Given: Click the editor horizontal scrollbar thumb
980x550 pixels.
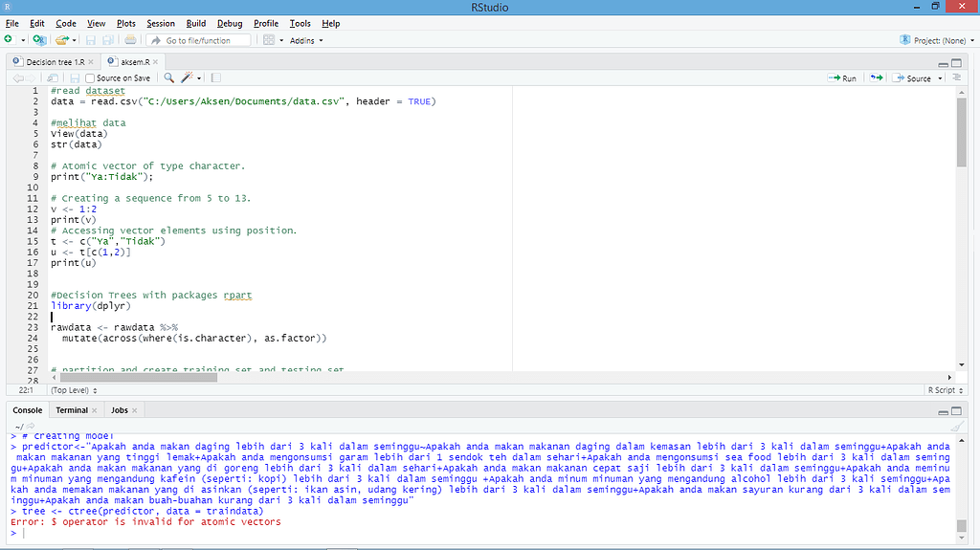Looking at the screenshot, I should click(x=139, y=378).
